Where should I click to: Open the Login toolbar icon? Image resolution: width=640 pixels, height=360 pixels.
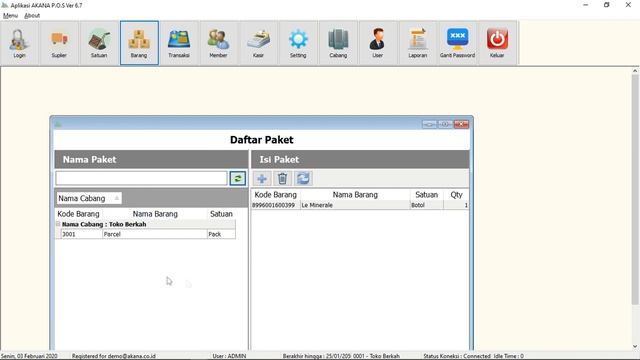pos(19,43)
